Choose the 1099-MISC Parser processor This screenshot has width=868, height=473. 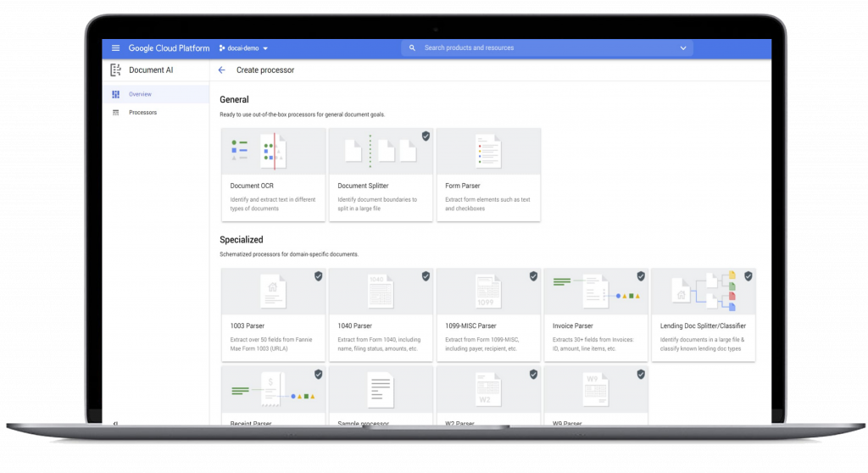coord(488,315)
